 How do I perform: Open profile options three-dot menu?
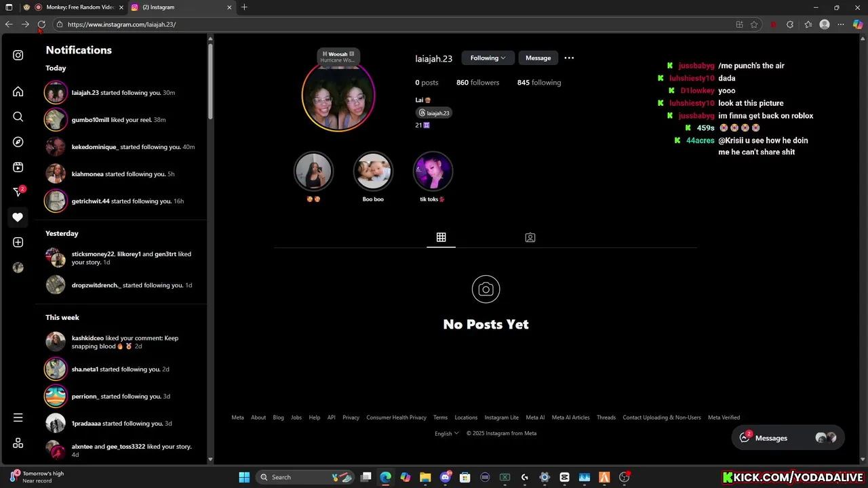pos(569,58)
